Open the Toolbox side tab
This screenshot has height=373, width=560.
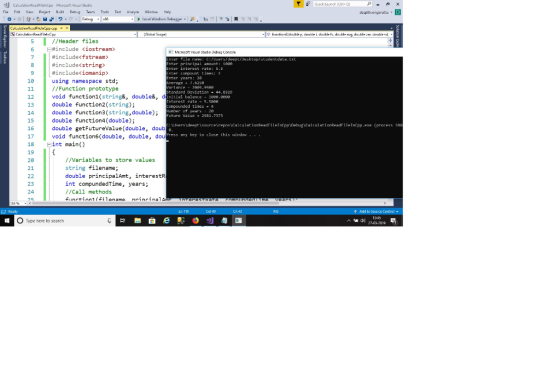pos(4,58)
